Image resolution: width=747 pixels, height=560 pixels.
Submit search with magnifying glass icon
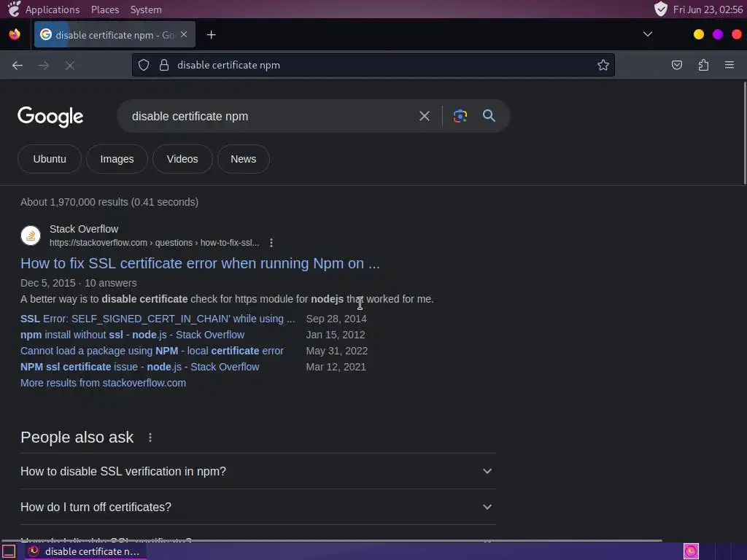click(x=489, y=116)
